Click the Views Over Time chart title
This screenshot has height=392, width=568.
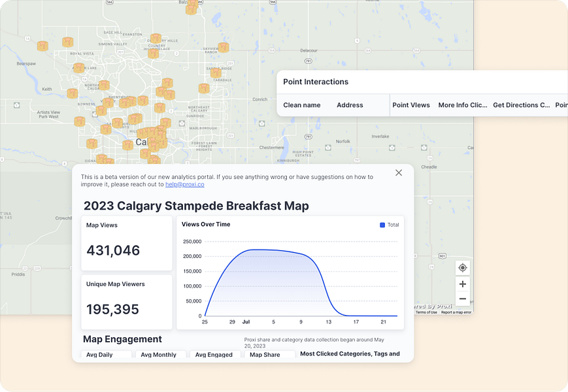pos(206,224)
